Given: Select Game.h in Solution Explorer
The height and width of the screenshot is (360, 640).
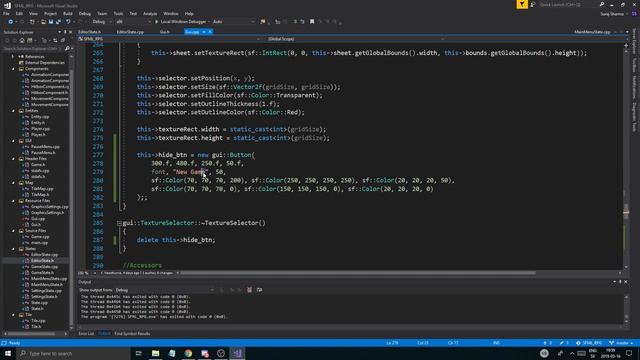Looking at the screenshot, I should click(x=38, y=164).
